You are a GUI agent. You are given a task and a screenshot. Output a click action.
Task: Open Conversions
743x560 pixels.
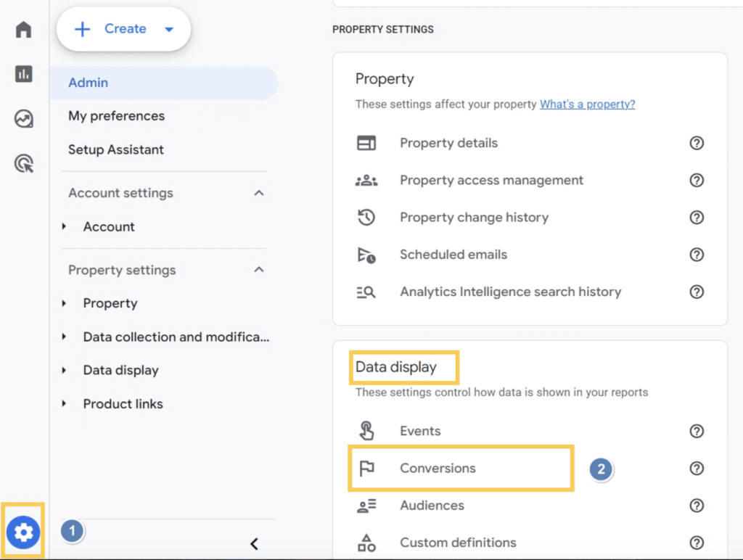[x=438, y=468]
